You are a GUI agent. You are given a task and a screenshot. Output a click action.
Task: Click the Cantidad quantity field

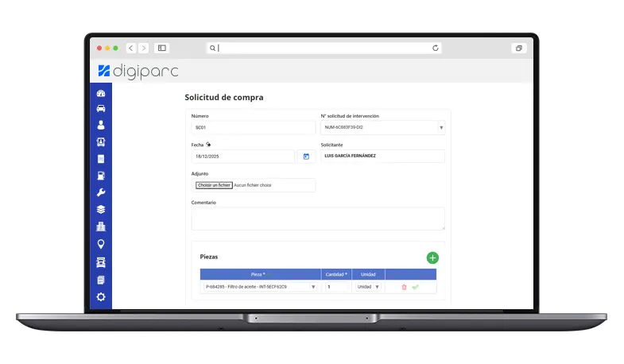336,287
